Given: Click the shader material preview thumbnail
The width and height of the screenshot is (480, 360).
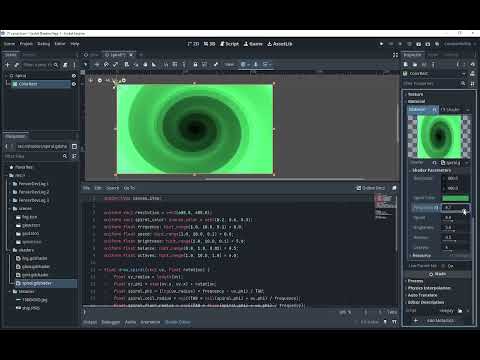Looking at the screenshot, I should (x=439, y=136).
